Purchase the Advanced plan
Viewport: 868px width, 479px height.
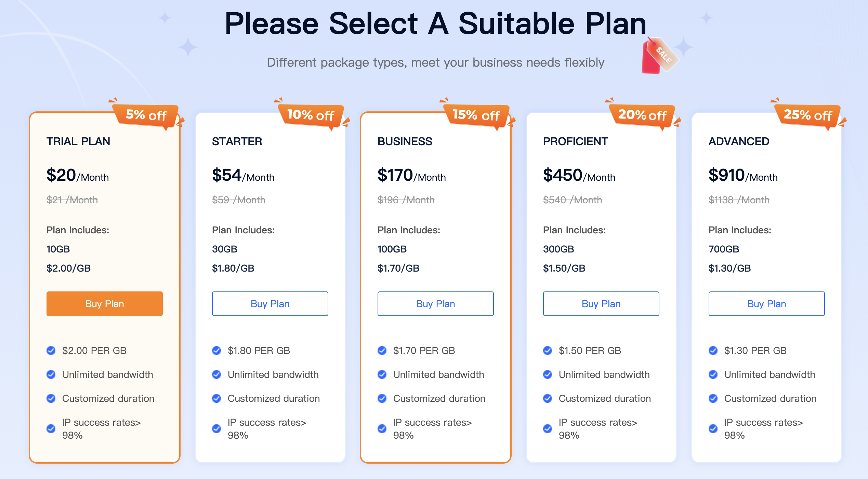point(767,304)
